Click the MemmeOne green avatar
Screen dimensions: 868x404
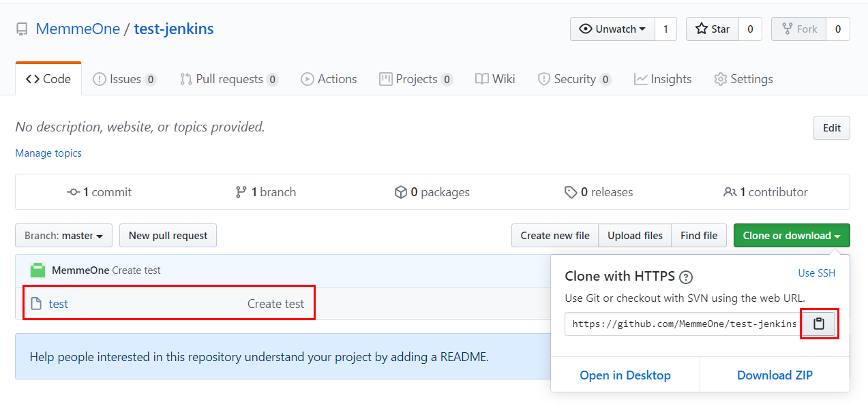[38, 270]
